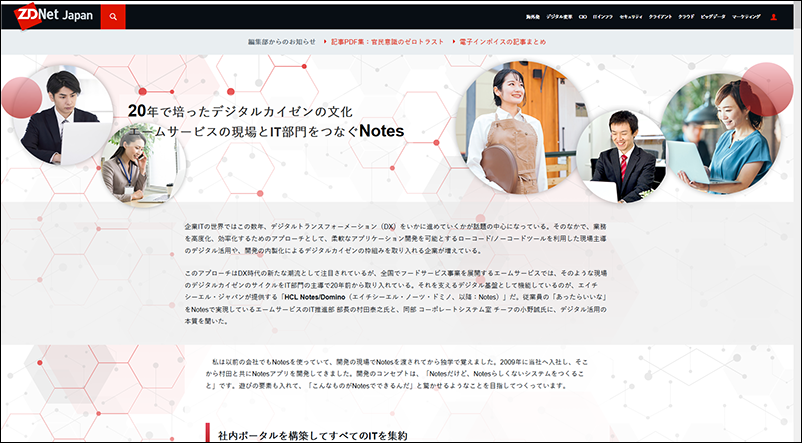Click the 編集部からのお知らせ label

click(282, 42)
